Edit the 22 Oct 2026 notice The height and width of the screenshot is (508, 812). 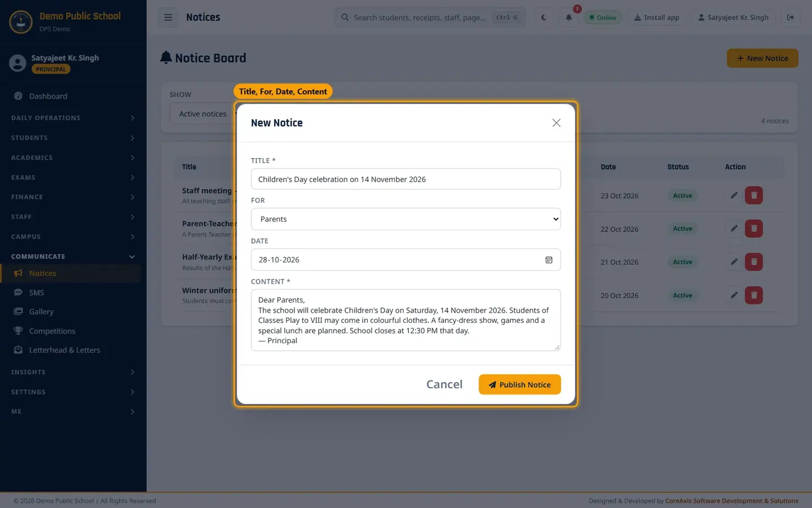click(x=734, y=229)
